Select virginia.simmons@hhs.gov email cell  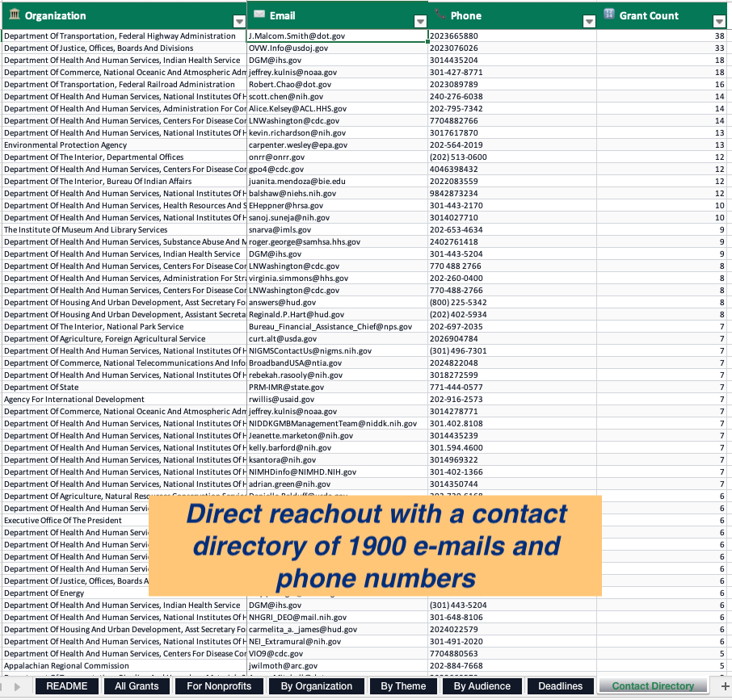pos(337,279)
